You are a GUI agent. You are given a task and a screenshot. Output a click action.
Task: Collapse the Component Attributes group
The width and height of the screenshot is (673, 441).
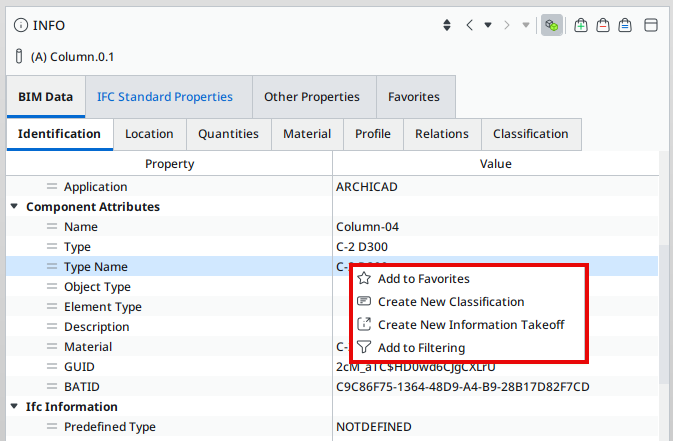coord(15,207)
